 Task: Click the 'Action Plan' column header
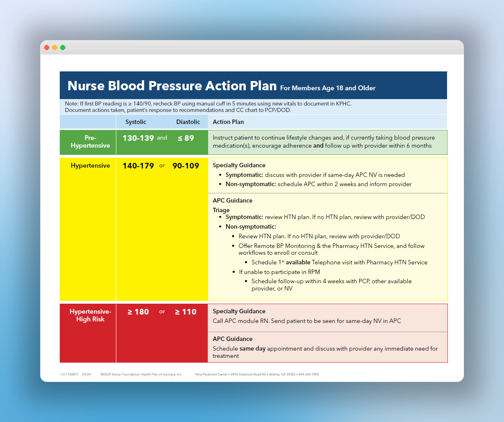coord(228,122)
